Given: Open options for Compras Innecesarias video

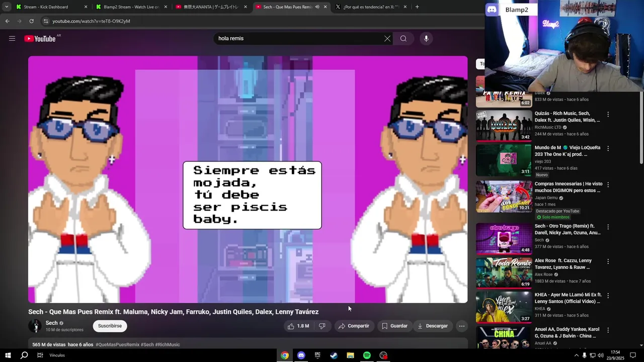Looking at the screenshot, I should point(608,185).
